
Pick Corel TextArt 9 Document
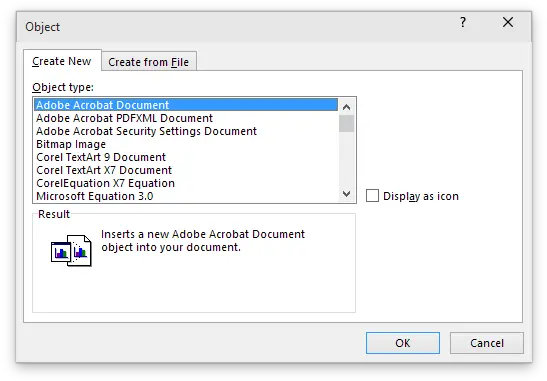[x=186, y=157]
